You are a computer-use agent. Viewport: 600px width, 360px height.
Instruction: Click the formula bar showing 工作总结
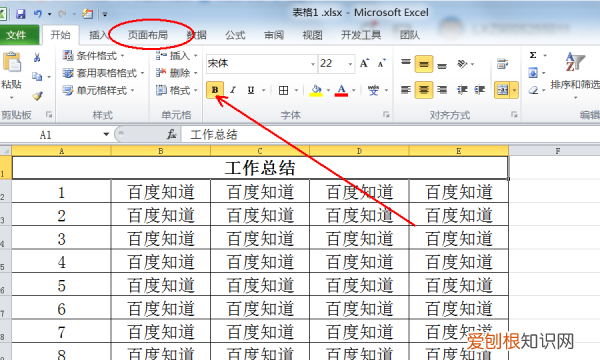point(390,134)
